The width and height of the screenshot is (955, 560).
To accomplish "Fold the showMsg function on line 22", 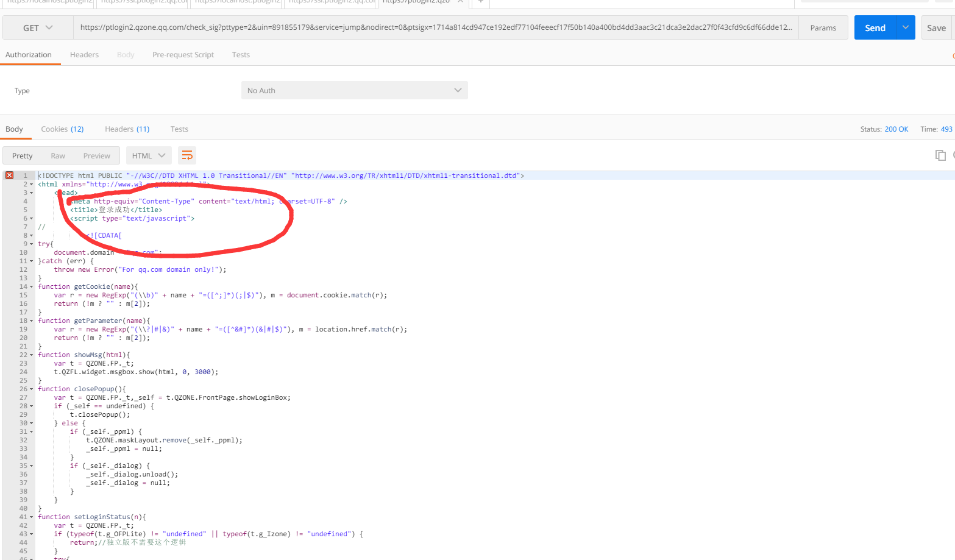I will coord(32,355).
